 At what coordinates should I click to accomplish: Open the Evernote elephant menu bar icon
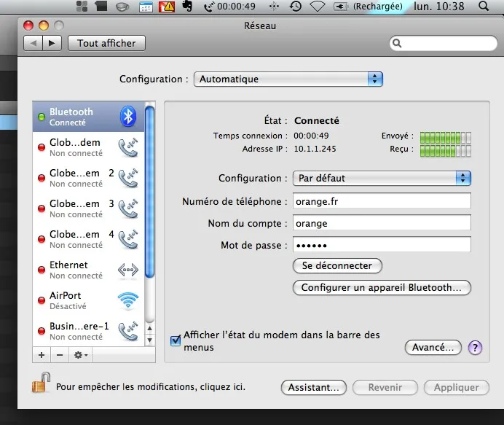[187, 6]
